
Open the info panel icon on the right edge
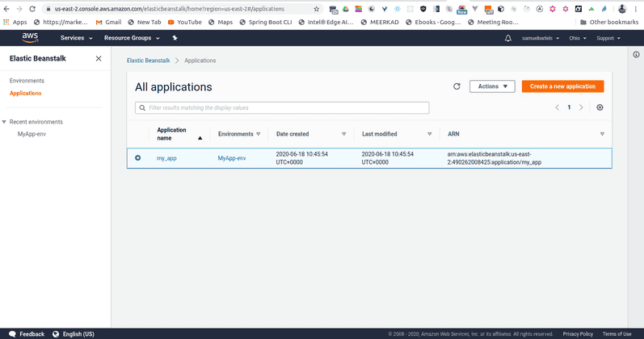pyautogui.click(x=636, y=55)
